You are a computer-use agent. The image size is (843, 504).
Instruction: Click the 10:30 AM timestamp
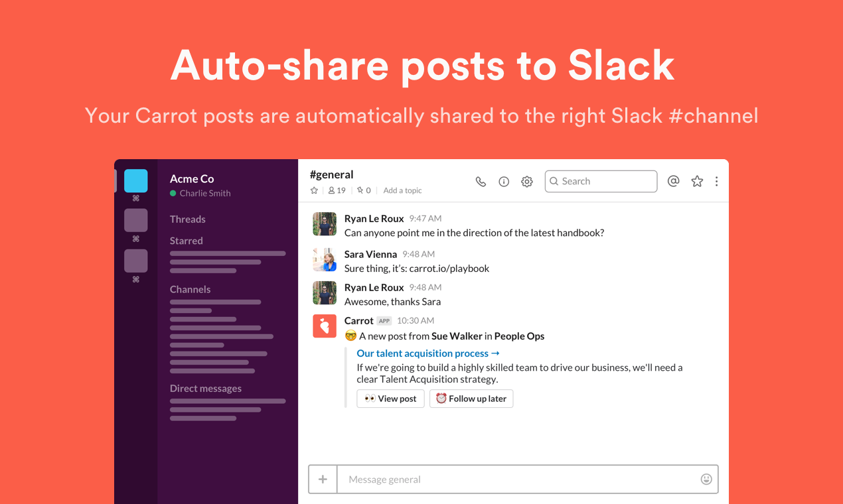coord(416,321)
